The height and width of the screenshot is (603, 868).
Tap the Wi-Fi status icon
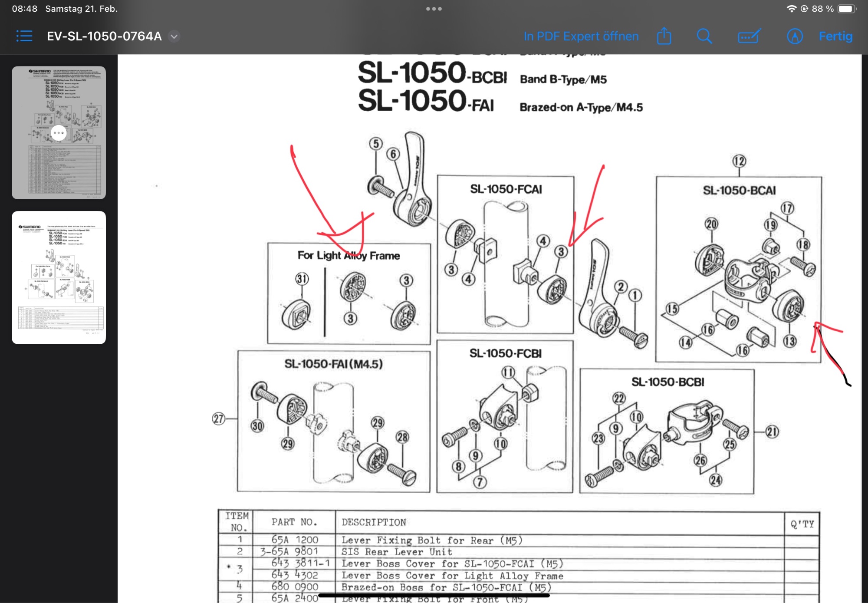[791, 9]
